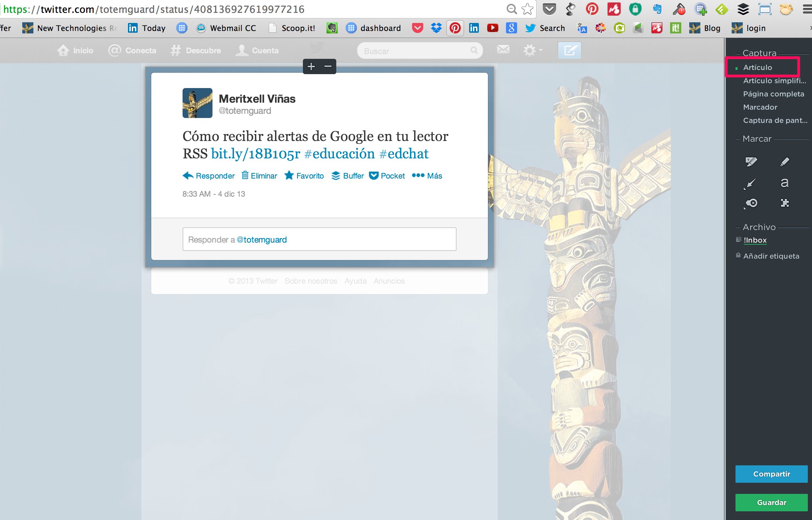This screenshot has width=812, height=520.
Task: Click the Ayuda footer link
Action: pyautogui.click(x=355, y=281)
